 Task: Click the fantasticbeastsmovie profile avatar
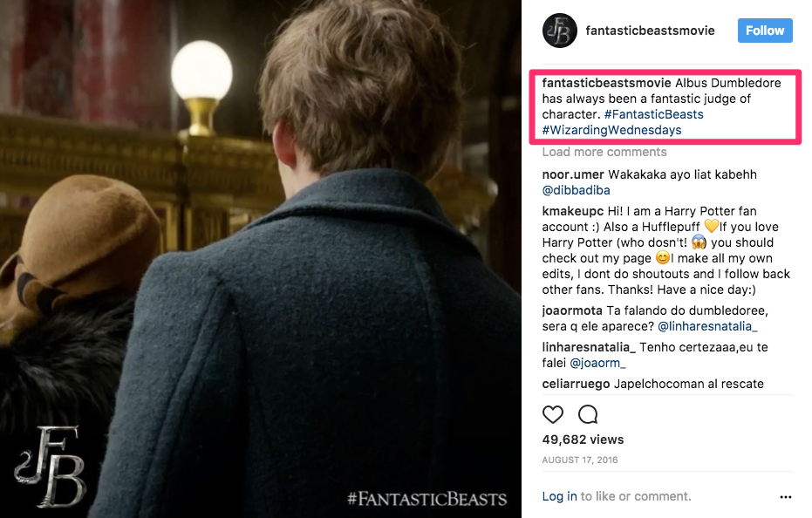[x=560, y=31]
